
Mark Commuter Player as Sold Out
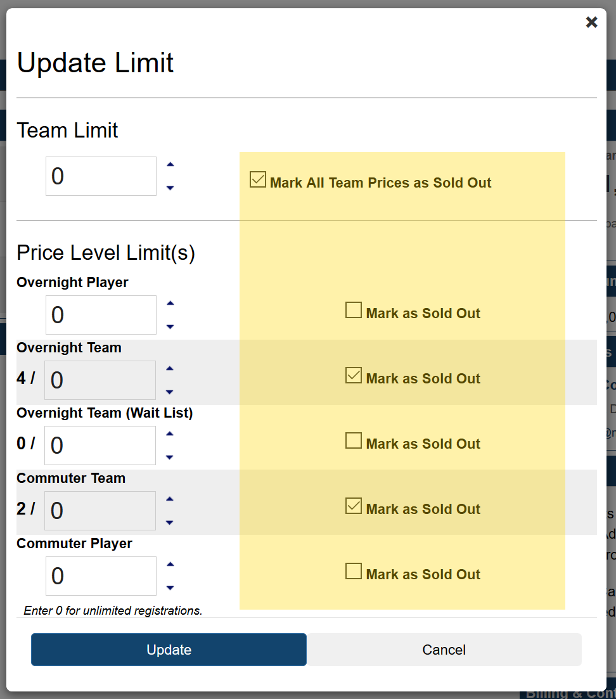coord(354,572)
